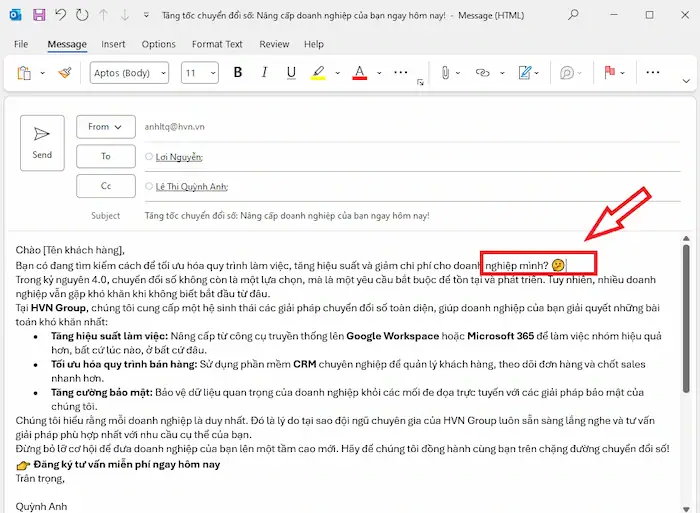Viewport: 700px width, 513px height.
Task: Click the Paste clipboard icon
Action: [23, 73]
